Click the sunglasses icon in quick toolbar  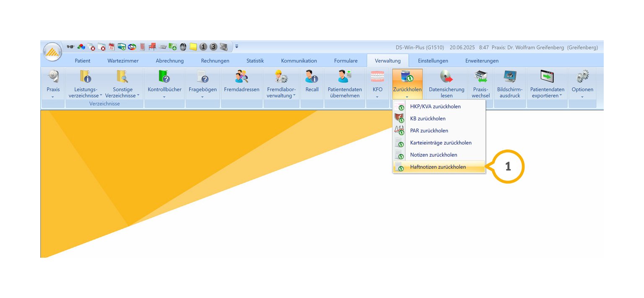(70, 47)
